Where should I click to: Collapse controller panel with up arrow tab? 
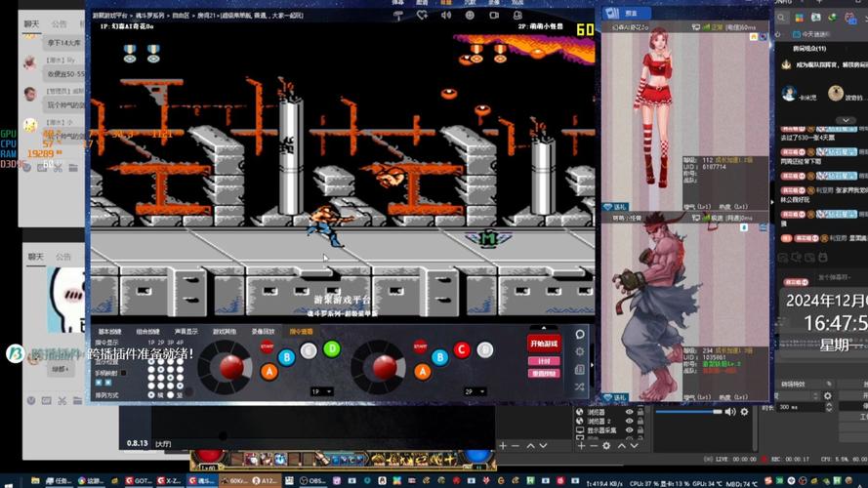(544, 328)
